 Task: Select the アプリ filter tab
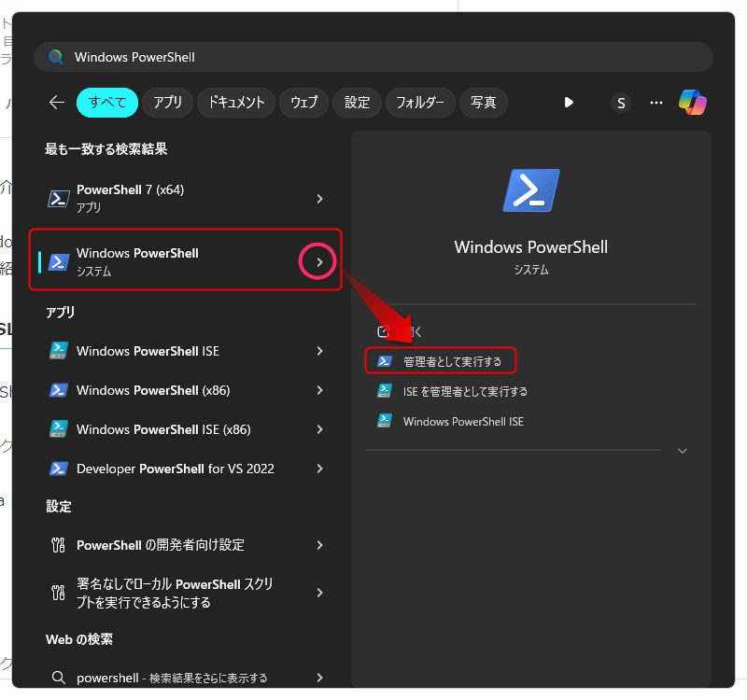pyautogui.click(x=168, y=103)
